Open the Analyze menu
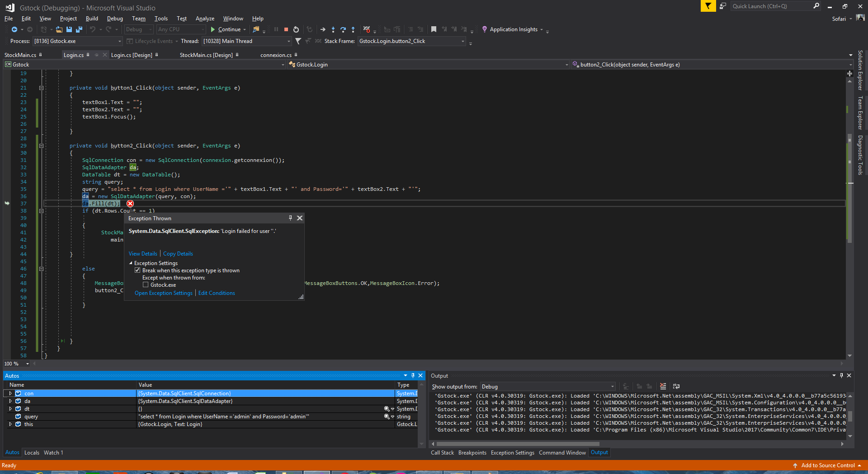 (205, 19)
